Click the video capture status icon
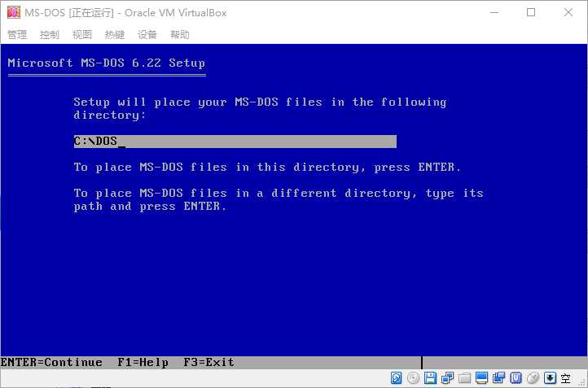This screenshot has height=388, width=588. click(498, 378)
